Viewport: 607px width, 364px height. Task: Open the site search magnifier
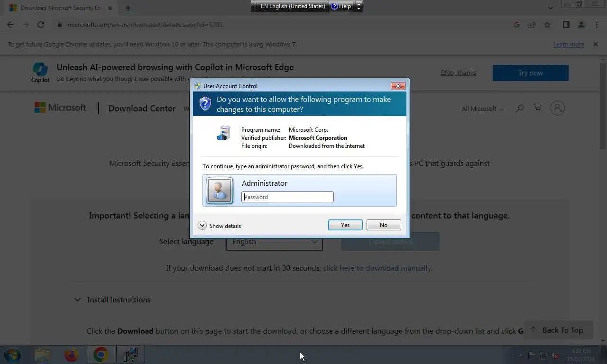[x=520, y=108]
